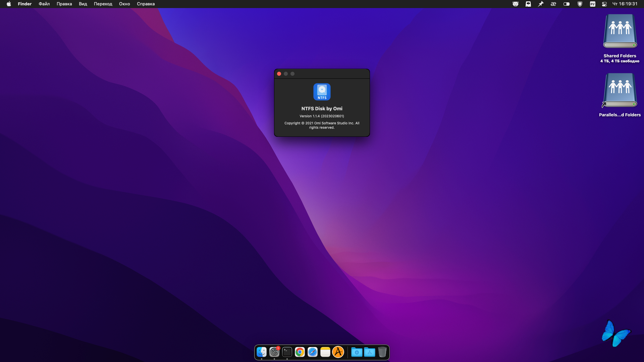Open the orange A app in the Dock
This screenshot has height=362, width=644.
(338, 352)
